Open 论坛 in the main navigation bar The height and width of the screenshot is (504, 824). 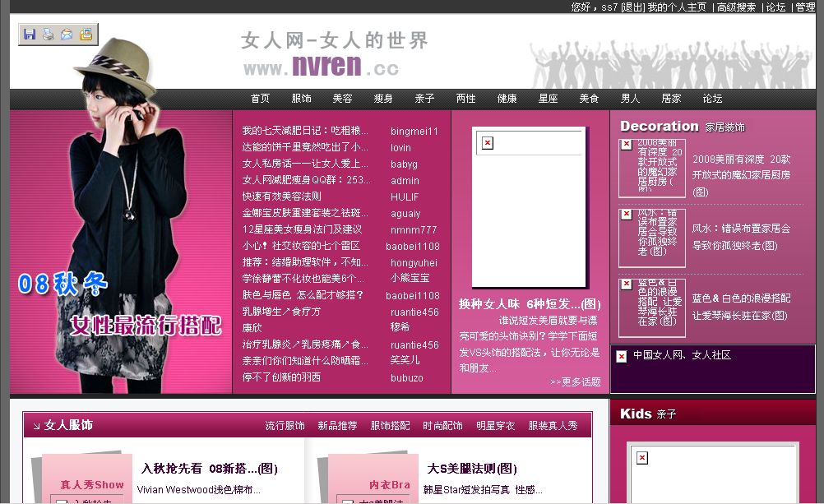click(x=713, y=99)
